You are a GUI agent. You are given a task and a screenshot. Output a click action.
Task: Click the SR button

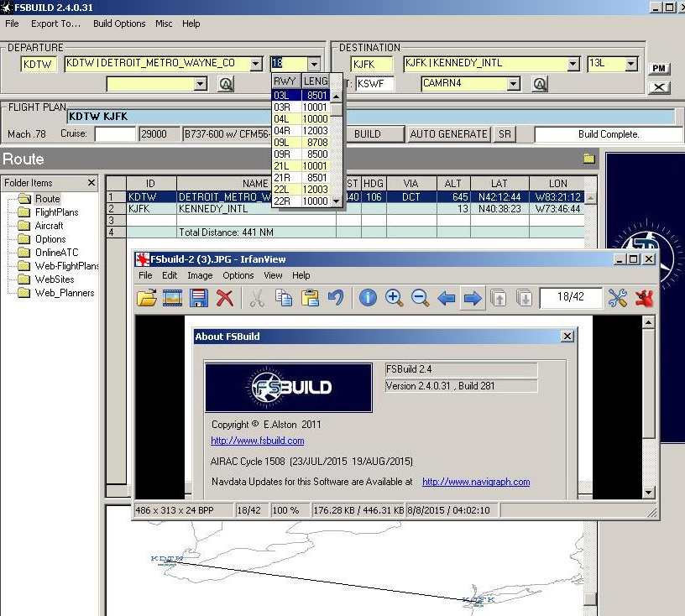click(505, 134)
